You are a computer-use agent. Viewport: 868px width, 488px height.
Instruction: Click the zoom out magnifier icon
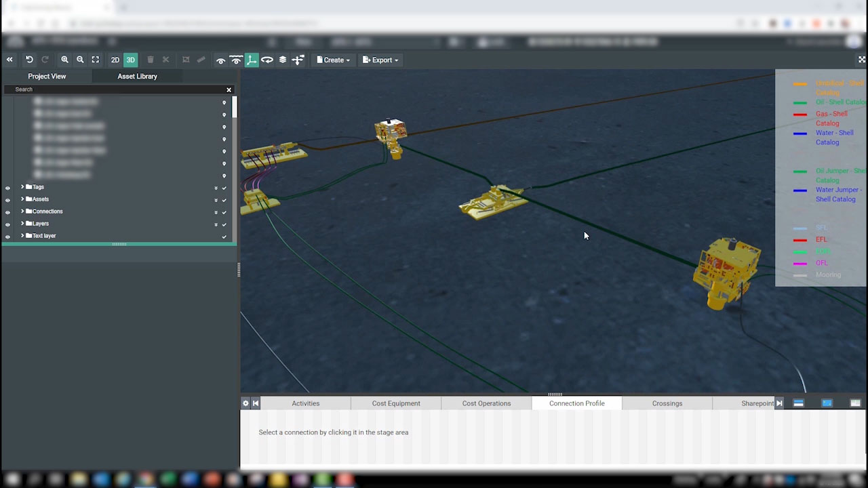(x=80, y=60)
